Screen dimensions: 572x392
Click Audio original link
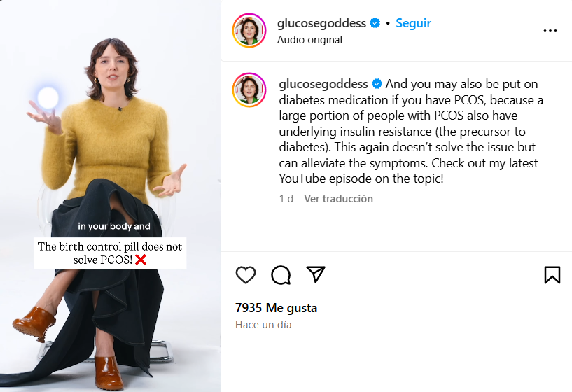click(x=309, y=40)
